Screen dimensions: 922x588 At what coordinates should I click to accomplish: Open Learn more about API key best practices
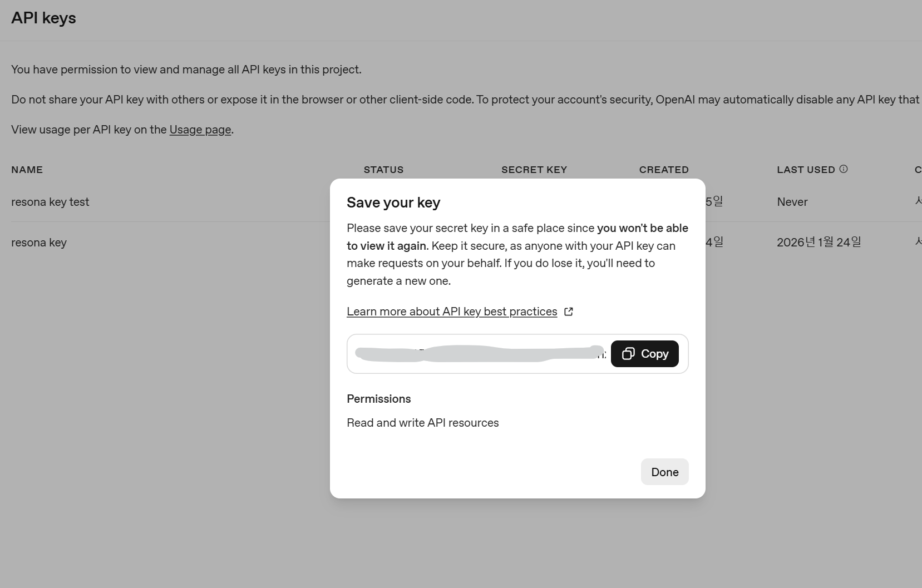452,312
